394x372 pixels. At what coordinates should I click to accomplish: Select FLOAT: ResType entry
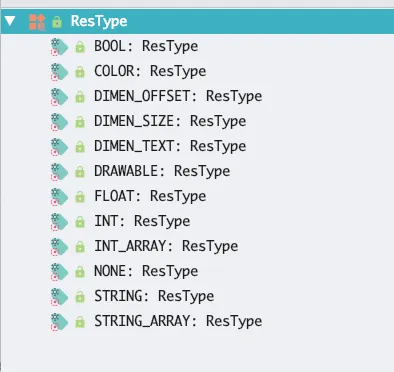click(x=150, y=196)
